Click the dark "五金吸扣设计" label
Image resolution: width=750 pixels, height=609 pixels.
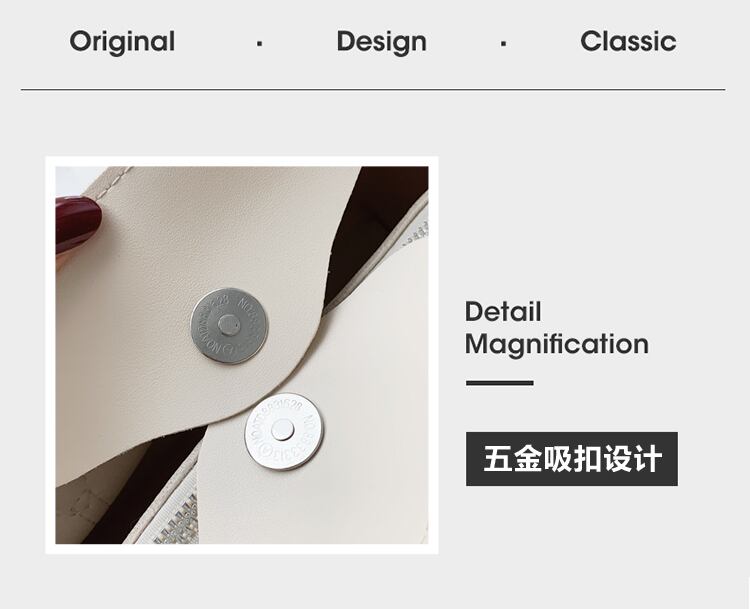click(x=572, y=459)
